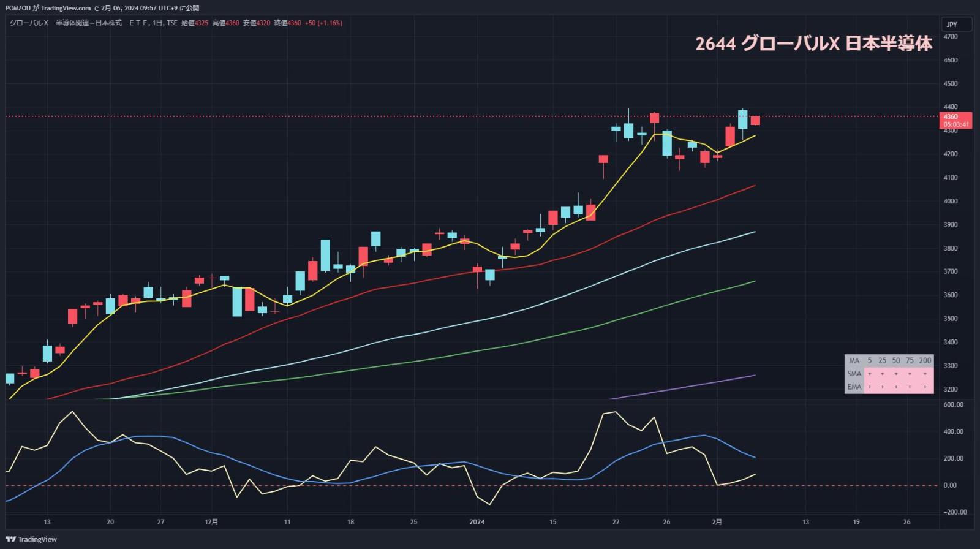Click the 4000 price axis label

(951, 201)
